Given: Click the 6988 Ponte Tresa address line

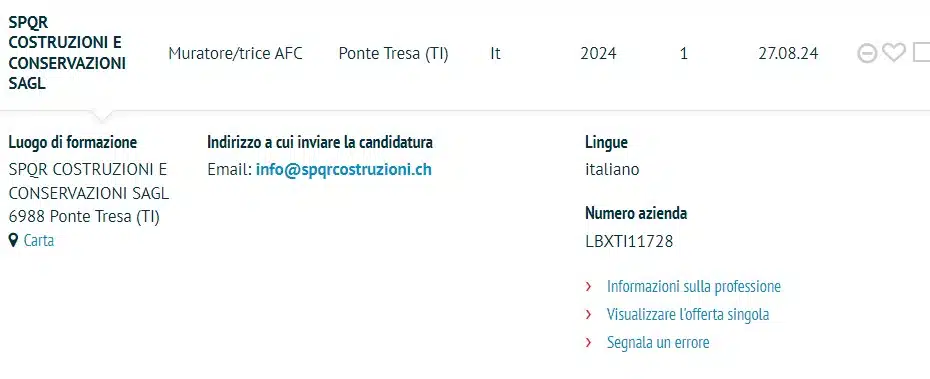Looking at the screenshot, I should click(84, 217).
